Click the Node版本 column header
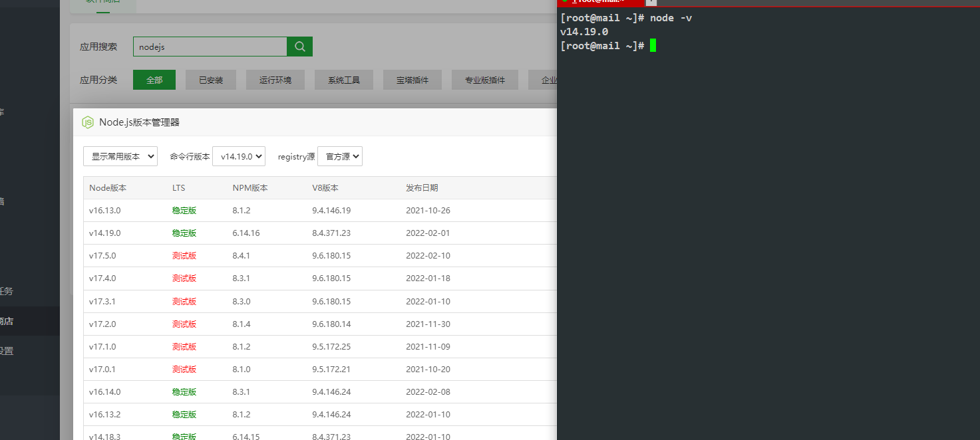This screenshot has height=440, width=980. pos(108,188)
